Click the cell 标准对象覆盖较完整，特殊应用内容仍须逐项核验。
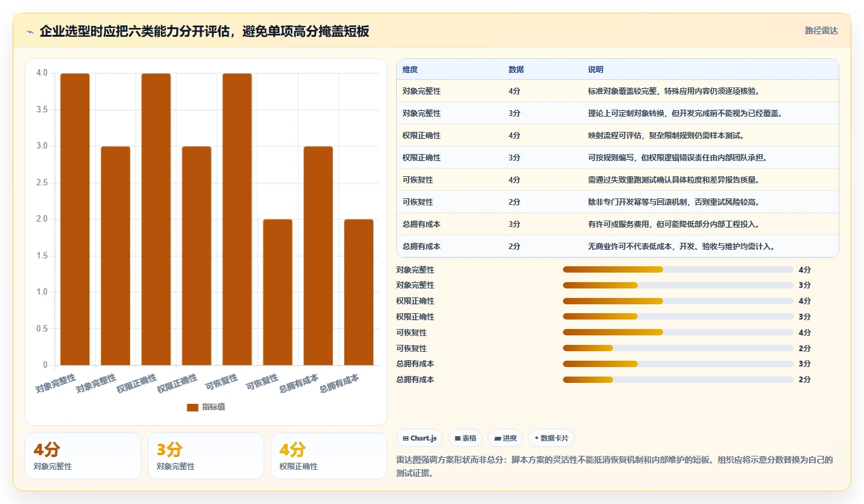 pyautogui.click(x=673, y=91)
